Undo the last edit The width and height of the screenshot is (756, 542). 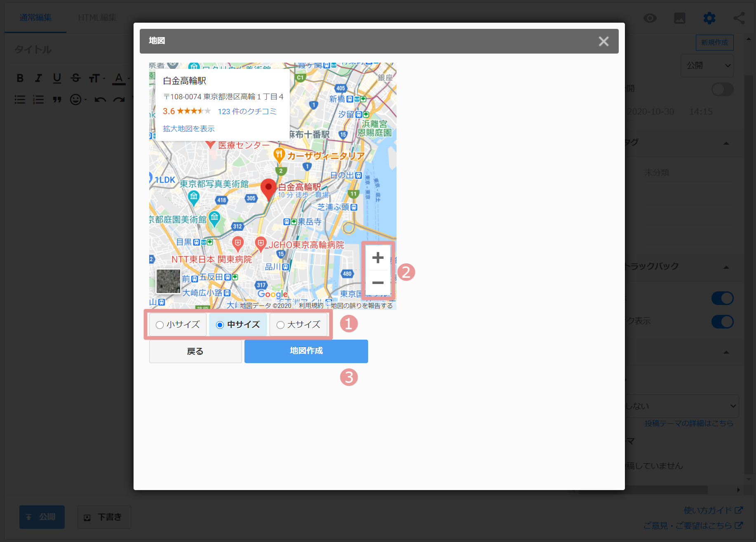click(x=100, y=99)
